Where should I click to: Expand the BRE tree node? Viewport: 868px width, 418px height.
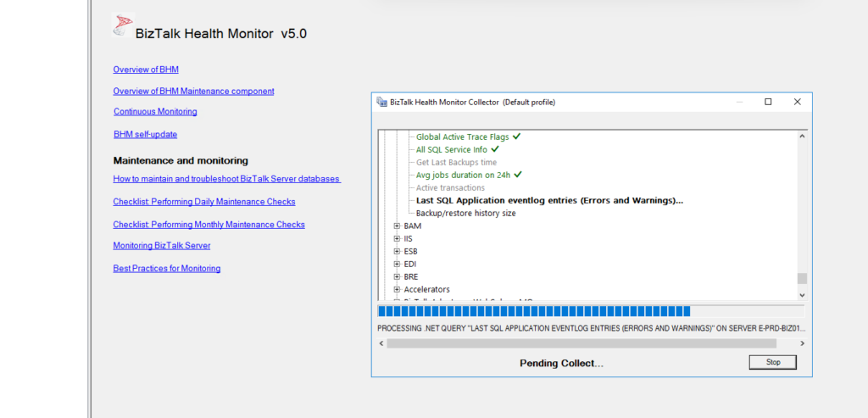(397, 276)
